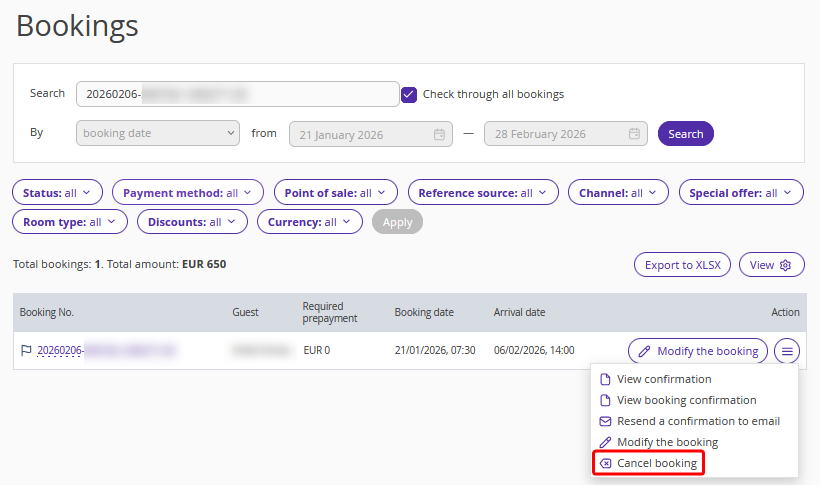Screen dimensions: 820x485
Task: Click calendar icon in 28 February 2026 field
Action: click(634, 133)
